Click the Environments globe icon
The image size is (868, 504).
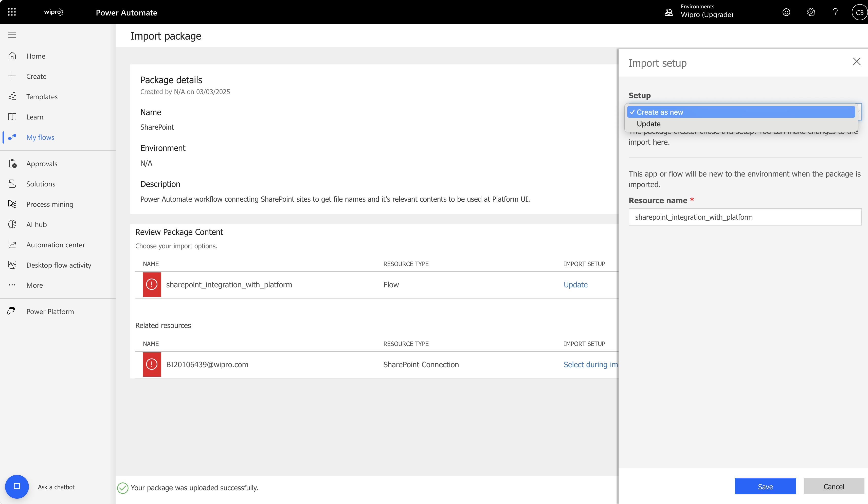click(x=668, y=12)
